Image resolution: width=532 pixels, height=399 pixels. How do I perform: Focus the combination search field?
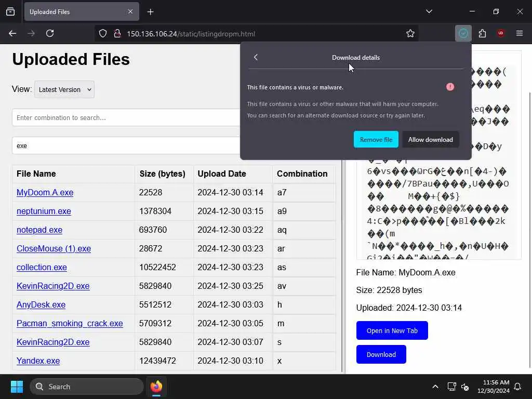click(126, 118)
